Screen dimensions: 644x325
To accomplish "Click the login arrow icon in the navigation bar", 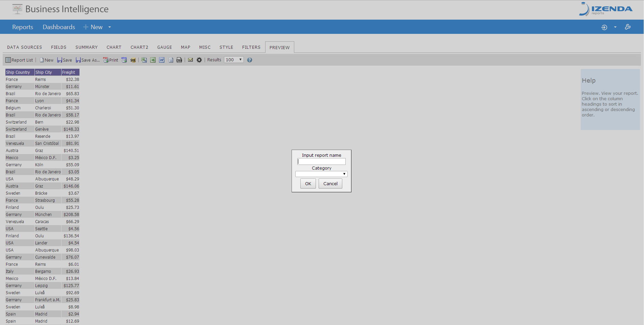I will click(x=604, y=27).
